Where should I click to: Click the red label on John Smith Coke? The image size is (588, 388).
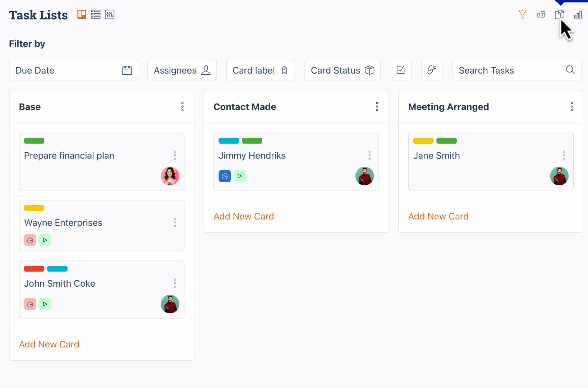click(34, 269)
